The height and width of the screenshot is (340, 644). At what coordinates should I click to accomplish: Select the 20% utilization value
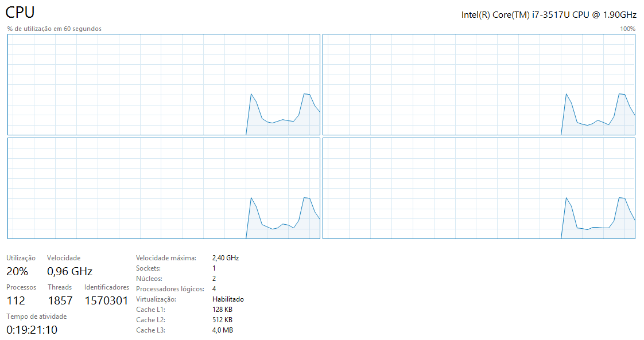click(17, 271)
